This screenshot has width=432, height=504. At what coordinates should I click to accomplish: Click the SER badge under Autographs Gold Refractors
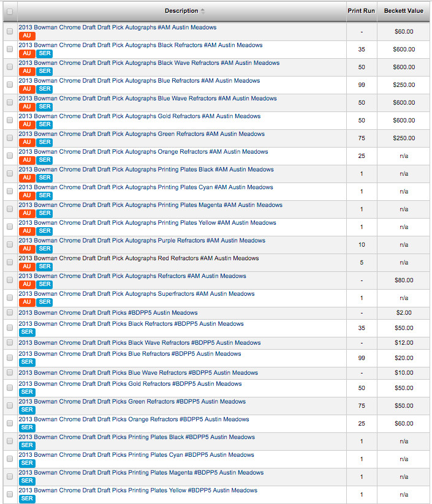[44, 124]
